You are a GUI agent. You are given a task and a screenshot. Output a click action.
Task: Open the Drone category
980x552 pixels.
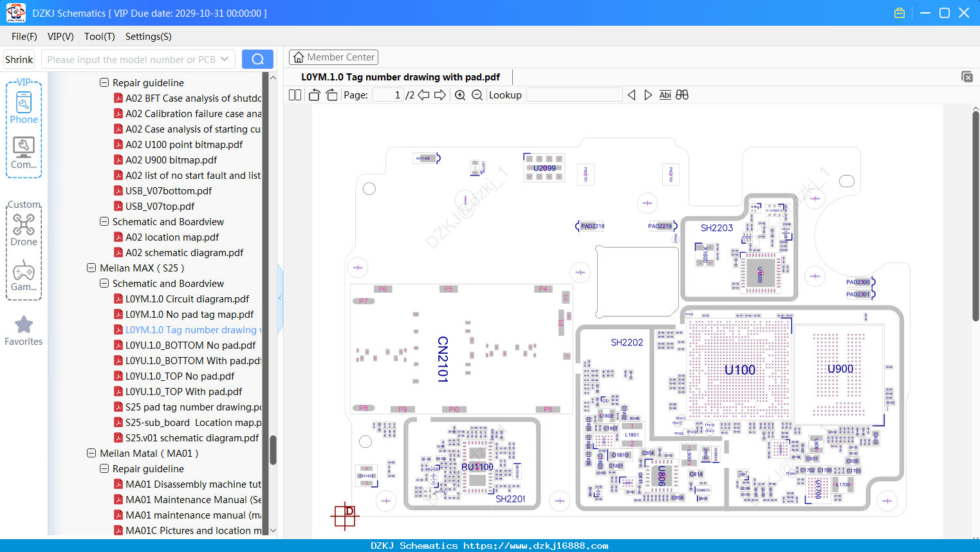pyautogui.click(x=24, y=230)
